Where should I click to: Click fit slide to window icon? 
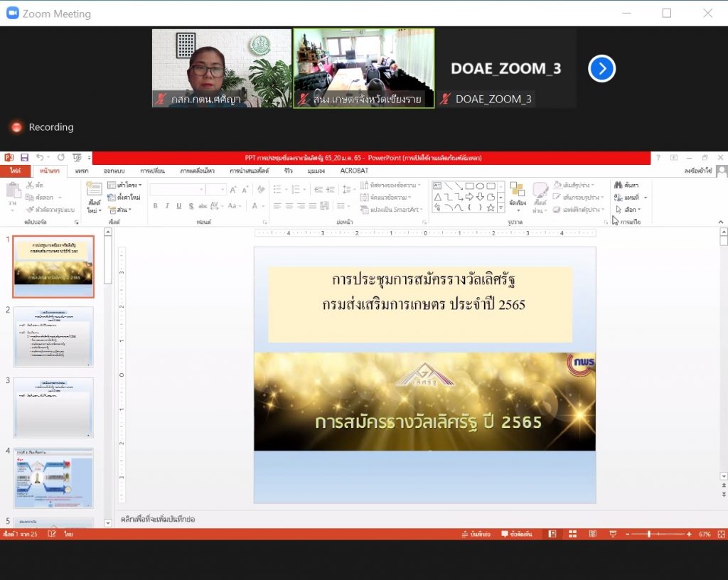click(722, 534)
